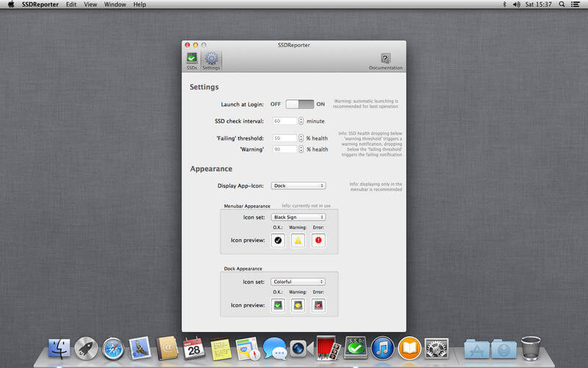Click the 'Failing' threshold stepper arrows

[301, 138]
